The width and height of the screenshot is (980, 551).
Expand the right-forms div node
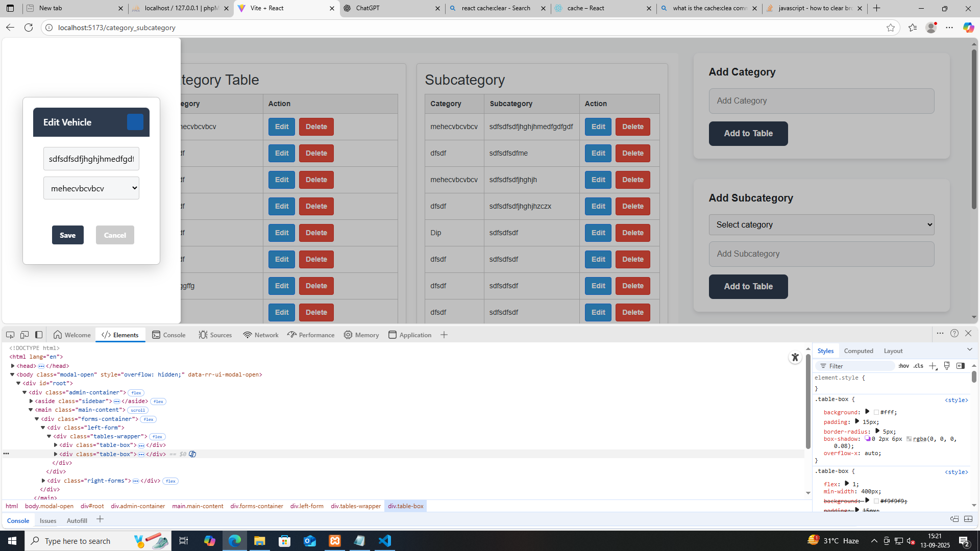pyautogui.click(x=43, y=481)
